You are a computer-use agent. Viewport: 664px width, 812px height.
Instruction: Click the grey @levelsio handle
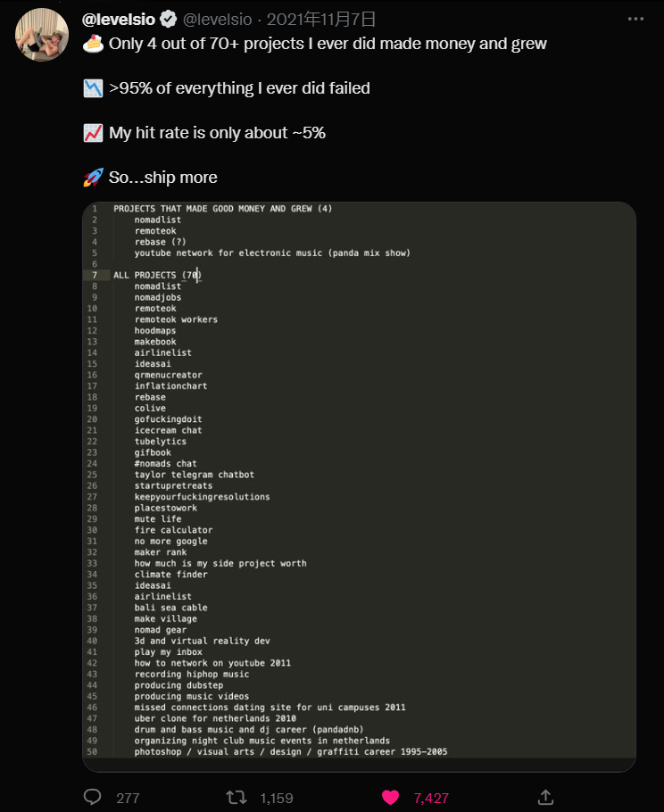(x=220, y=19)
